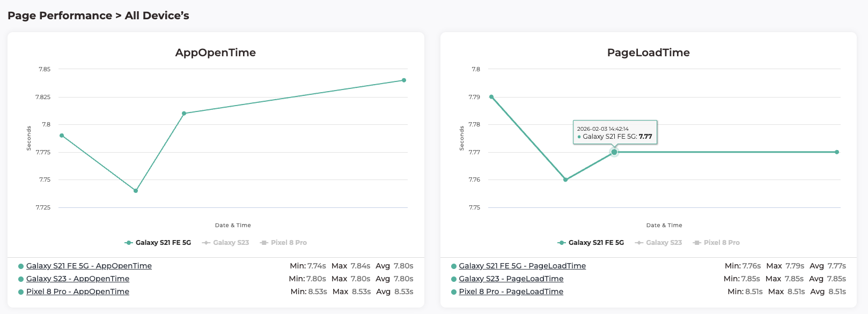
Task: Click the first data point in PageLoadTime chart
Action: coord(491,97)
